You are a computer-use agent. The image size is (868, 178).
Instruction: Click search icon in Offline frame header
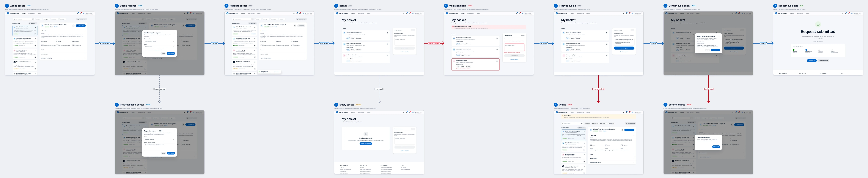pos(623,112)
